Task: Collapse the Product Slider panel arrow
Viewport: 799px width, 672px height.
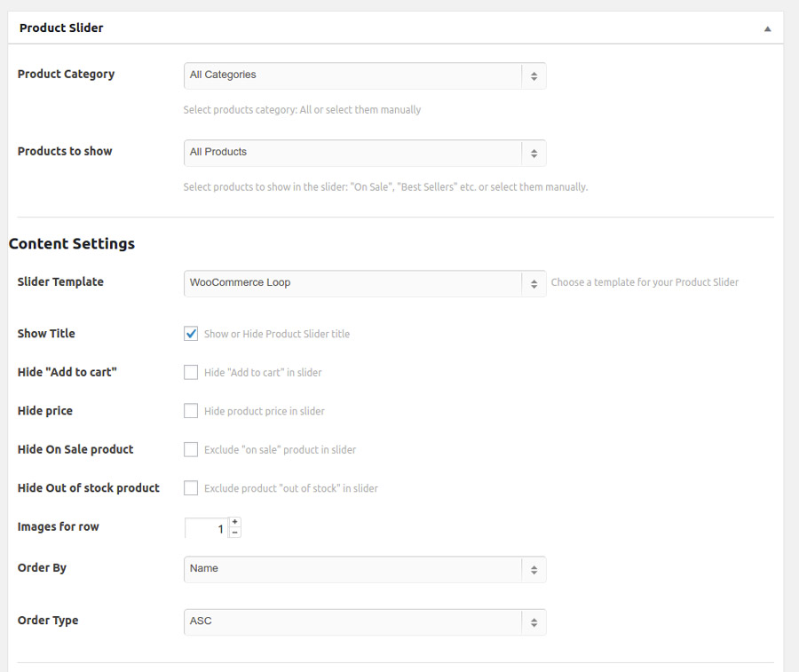Action: 767,28
